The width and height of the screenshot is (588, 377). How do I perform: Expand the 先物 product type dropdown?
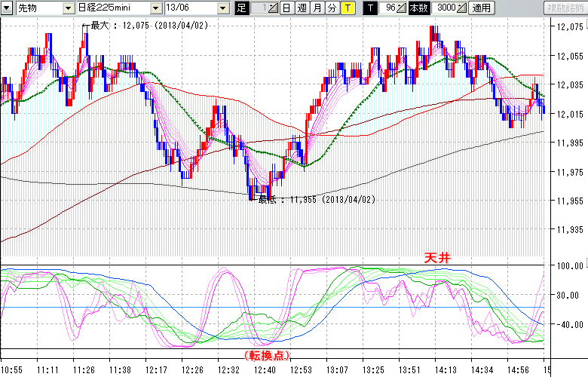(68, 8)
